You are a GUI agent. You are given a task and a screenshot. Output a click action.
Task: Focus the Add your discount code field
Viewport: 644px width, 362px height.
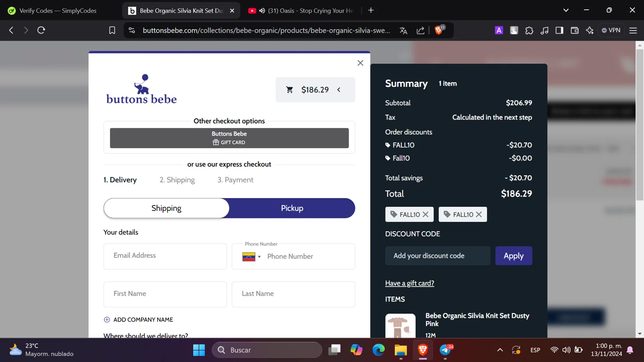coord(437,256)
